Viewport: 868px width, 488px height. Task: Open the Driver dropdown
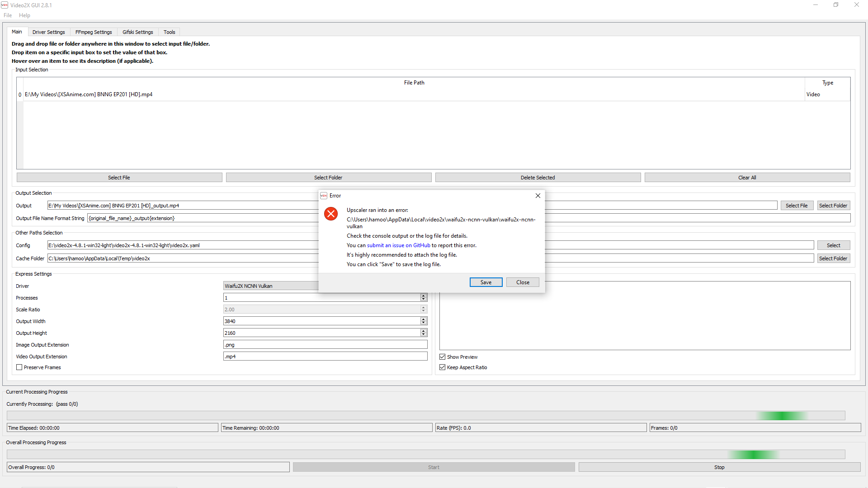(x=271, y=286)
